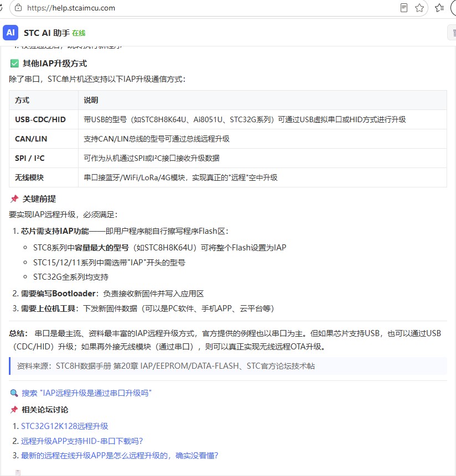Click the STC AI 助手 title text
The image size is (456, 476).
[47, 33]
